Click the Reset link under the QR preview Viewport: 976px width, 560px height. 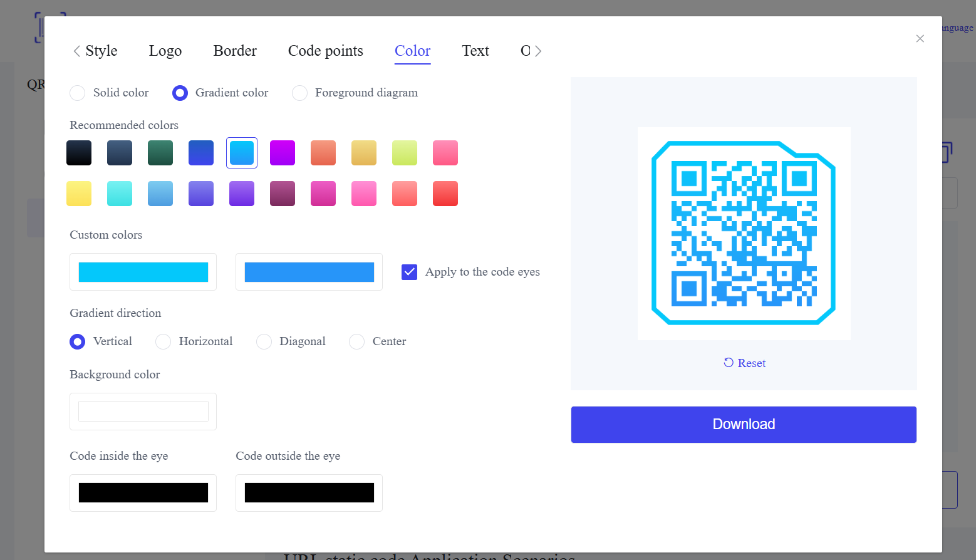(744, 363)
